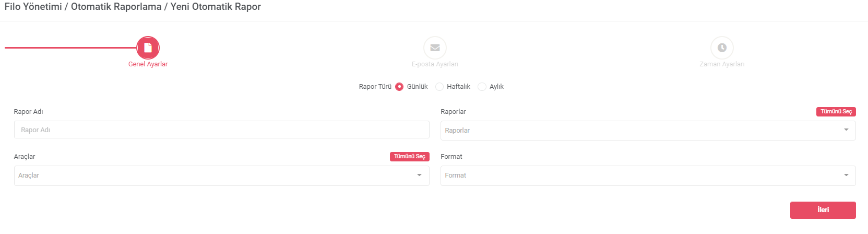The width and height of the screenshot is (868, 234).
Task: Click the Genel Ayarlar document step icon
Action: [148, 48]
